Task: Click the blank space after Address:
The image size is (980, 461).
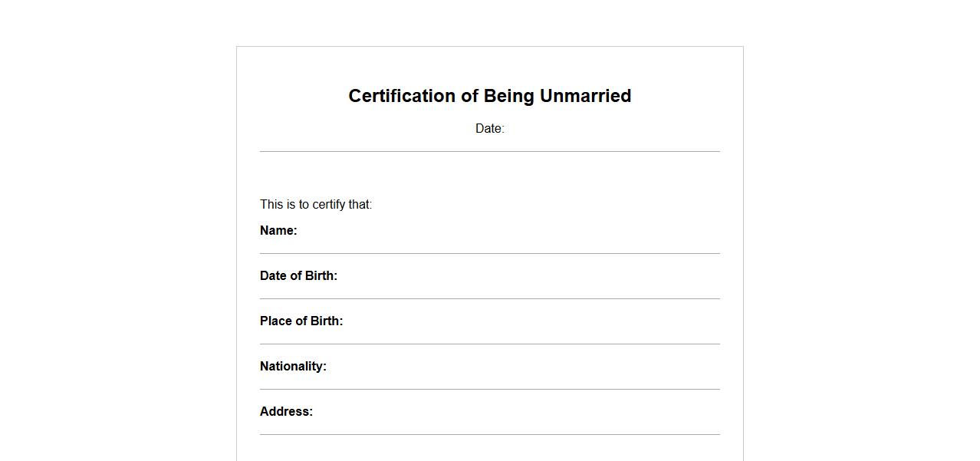Action: click(514, 412)
